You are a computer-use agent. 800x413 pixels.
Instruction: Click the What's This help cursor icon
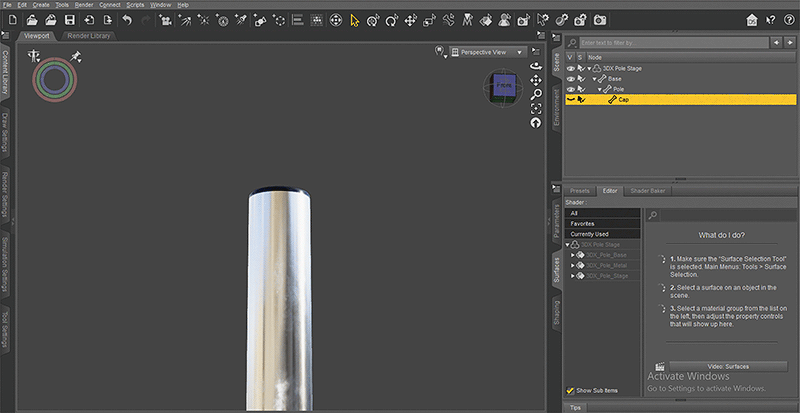coord(770,20)
